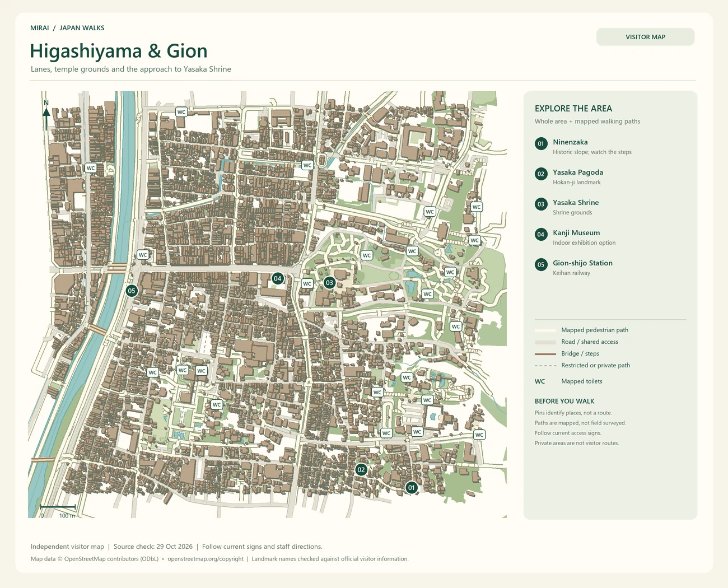Click the VISITOR MAP button
This screenshot has height=588, width=728.
pyautogui.click(x=646, y=37)
